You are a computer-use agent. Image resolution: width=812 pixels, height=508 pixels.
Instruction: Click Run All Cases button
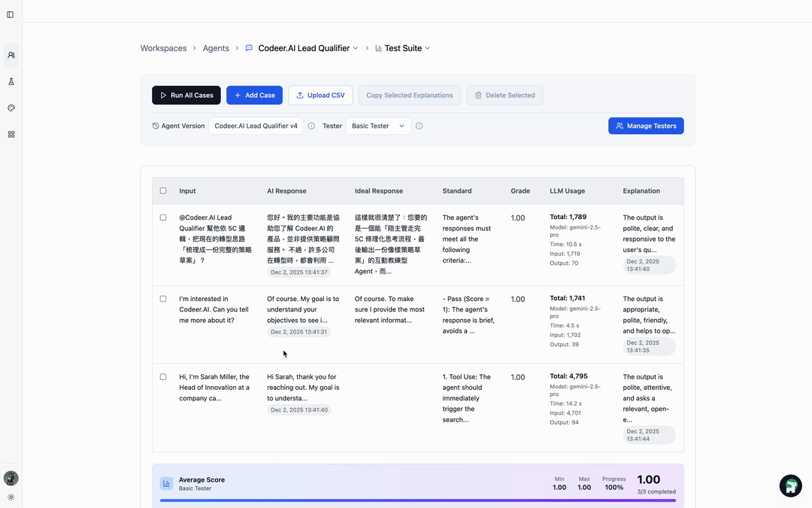pyautogui.click(x=186, y=96)
